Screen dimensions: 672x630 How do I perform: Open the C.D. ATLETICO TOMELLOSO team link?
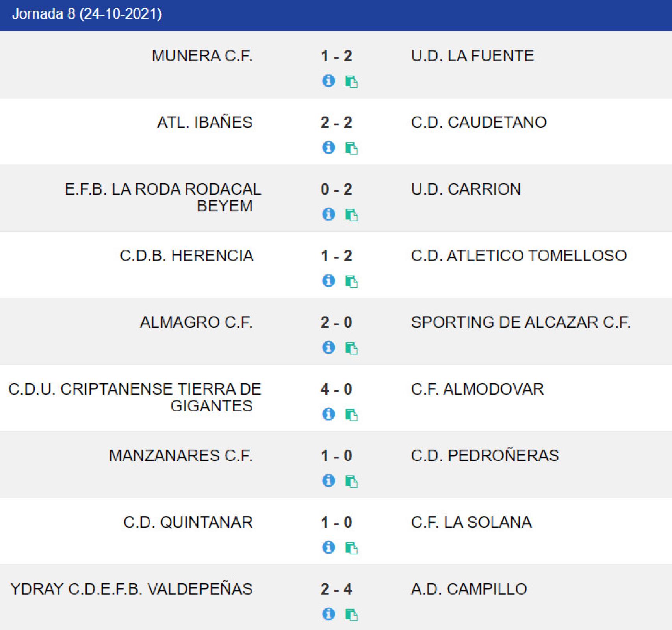point(519,256)
